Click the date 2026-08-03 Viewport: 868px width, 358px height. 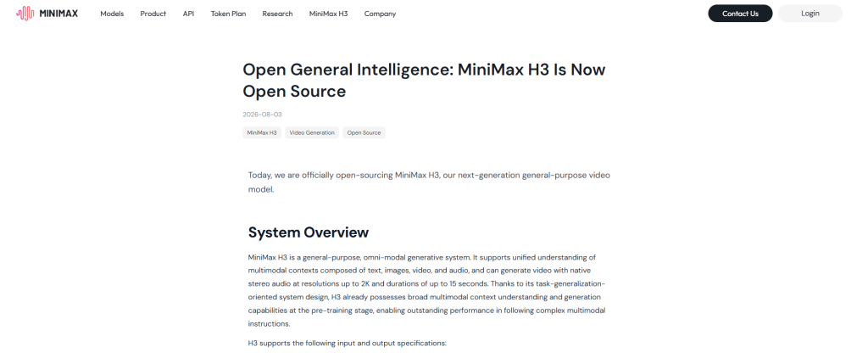click(262, 115)
